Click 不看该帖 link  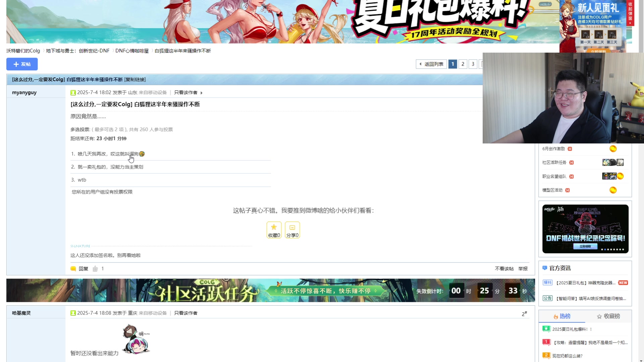click(x=504, y=269)
